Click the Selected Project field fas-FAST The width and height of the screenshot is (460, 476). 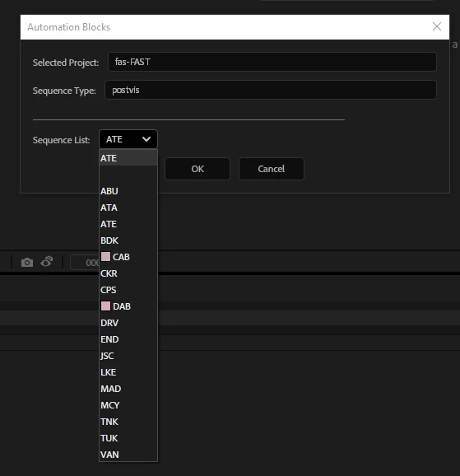point(272,62)
